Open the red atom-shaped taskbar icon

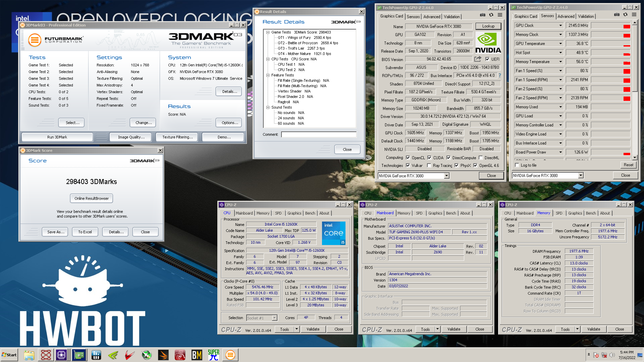46,355
